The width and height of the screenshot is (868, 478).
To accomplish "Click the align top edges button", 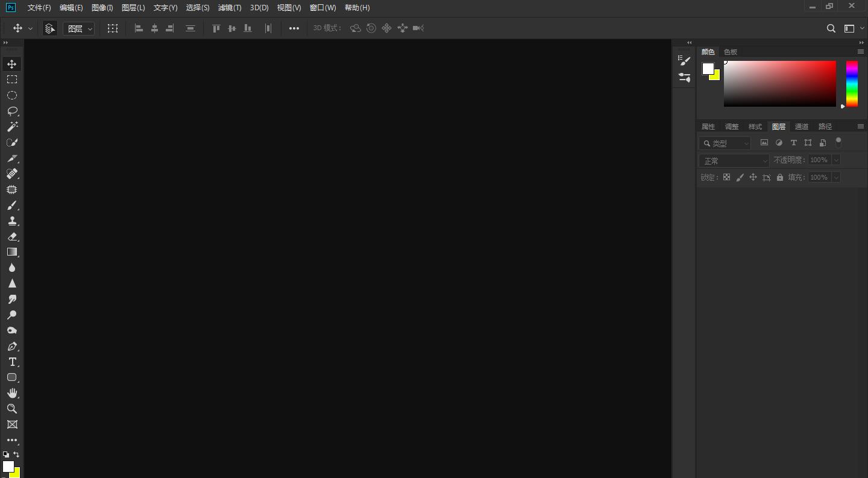I will pyautogui.click(x=216, y=28).
